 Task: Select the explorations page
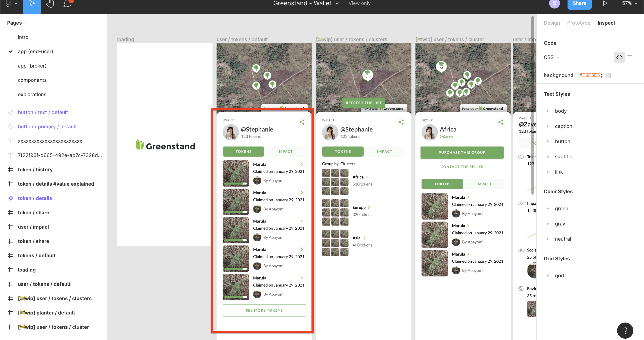[x=32, y=94]
